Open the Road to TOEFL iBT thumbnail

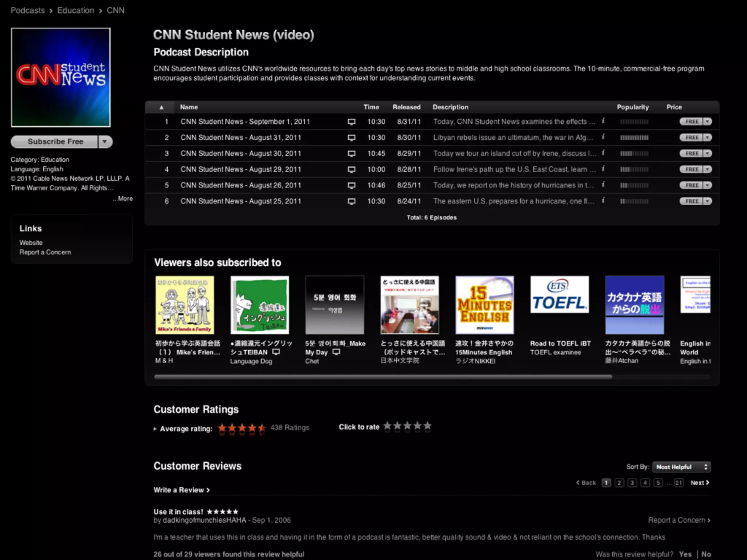(x=559, y=295)
